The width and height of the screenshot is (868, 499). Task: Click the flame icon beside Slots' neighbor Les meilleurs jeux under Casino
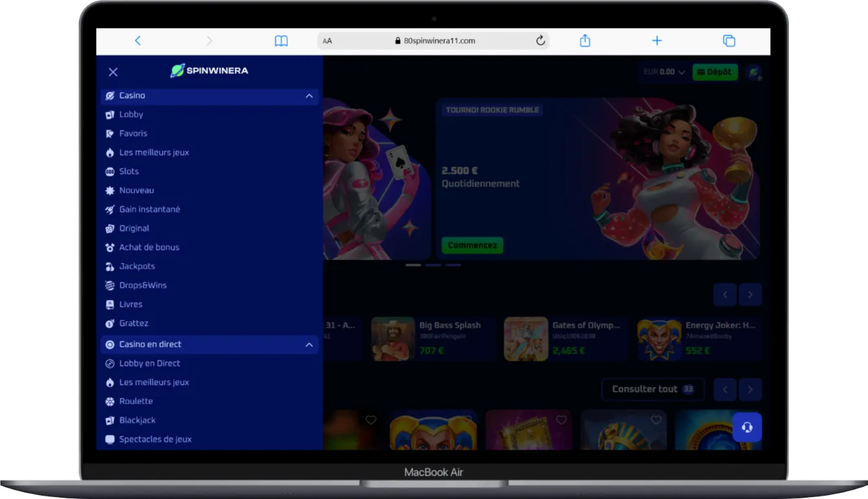point(110,152)
